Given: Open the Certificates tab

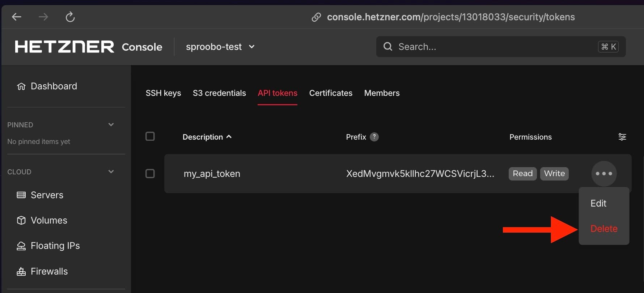Looking at the screenshot, I should coord(331,93).
